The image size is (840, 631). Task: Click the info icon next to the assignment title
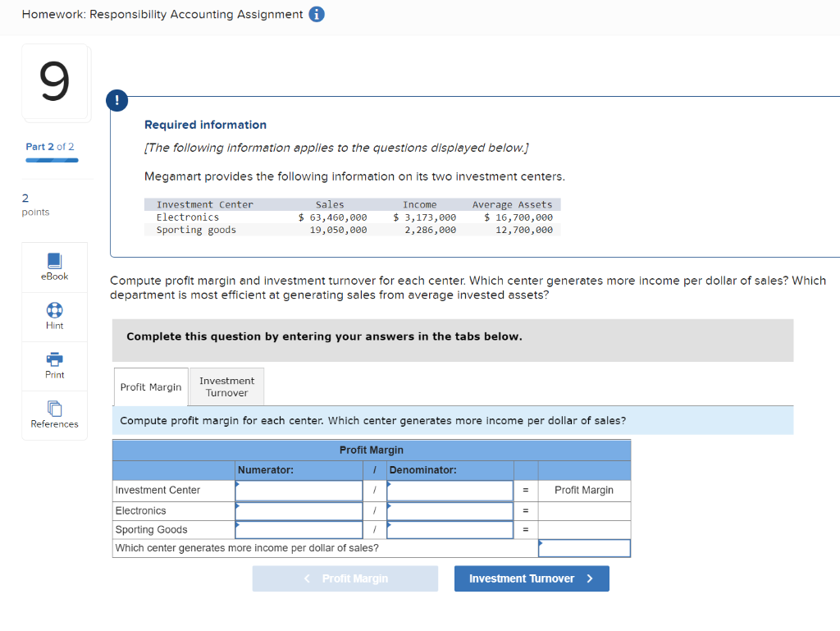pos(316,14)
